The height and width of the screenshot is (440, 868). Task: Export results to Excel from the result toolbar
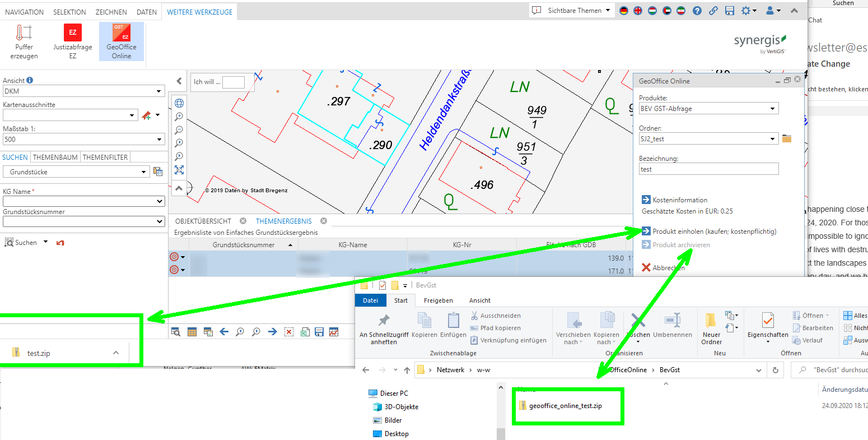tap(305, 332)
